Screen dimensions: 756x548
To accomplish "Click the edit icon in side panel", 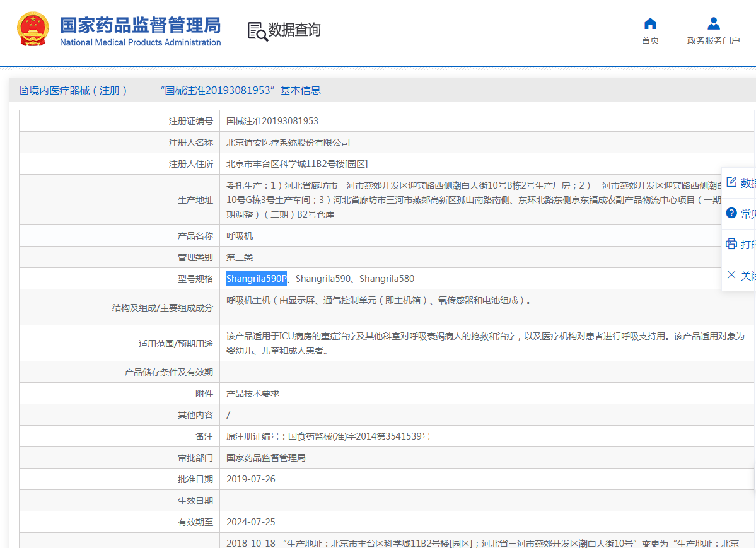I will [731, 182].
